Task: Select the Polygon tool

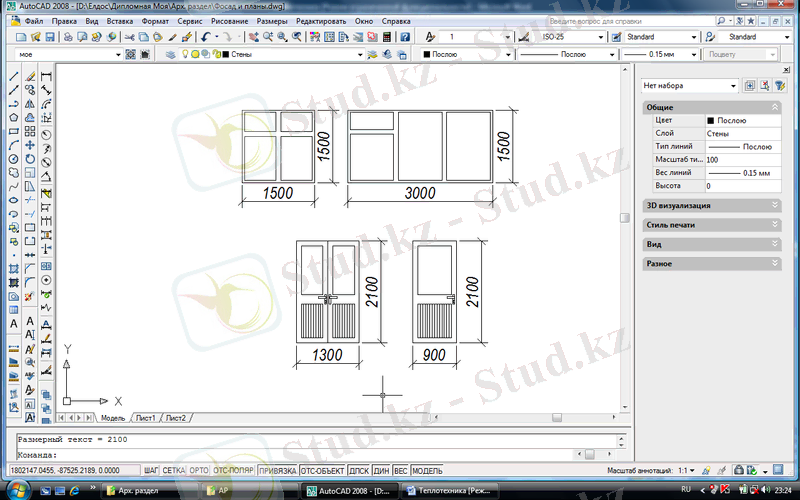Action: pos(14,117)
